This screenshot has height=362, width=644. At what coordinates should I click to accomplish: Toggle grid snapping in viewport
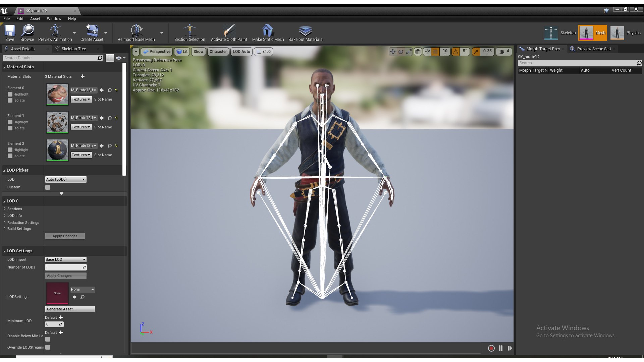(x=435, y=52)
